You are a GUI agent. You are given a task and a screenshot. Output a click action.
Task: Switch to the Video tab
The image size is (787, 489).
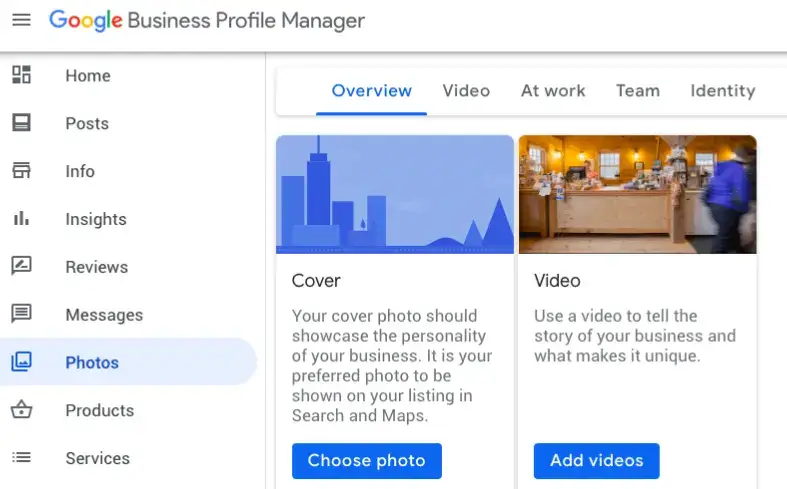tap(466, 91)
